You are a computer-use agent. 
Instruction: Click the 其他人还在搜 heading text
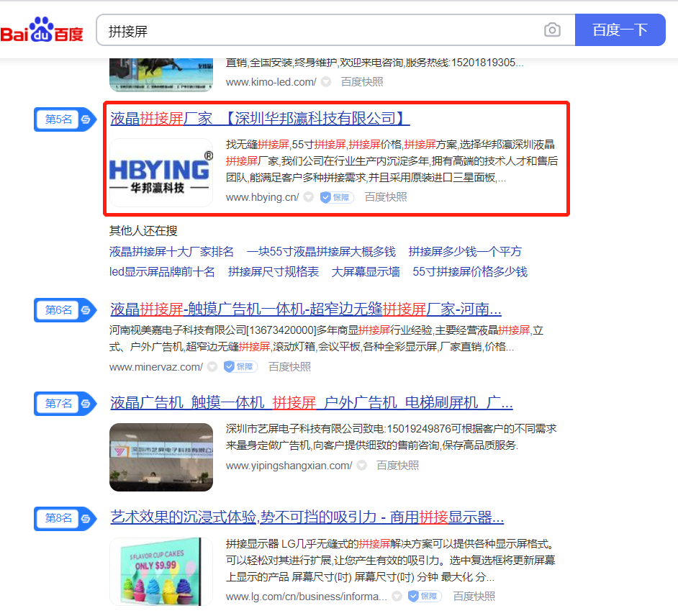coord(143,231)
